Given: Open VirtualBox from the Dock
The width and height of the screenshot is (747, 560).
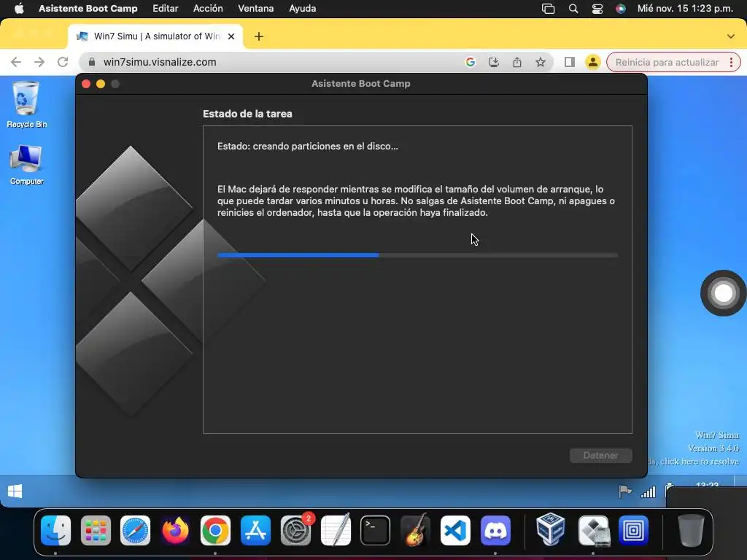Looking at the screenshot, I should [x=551, y=530].
